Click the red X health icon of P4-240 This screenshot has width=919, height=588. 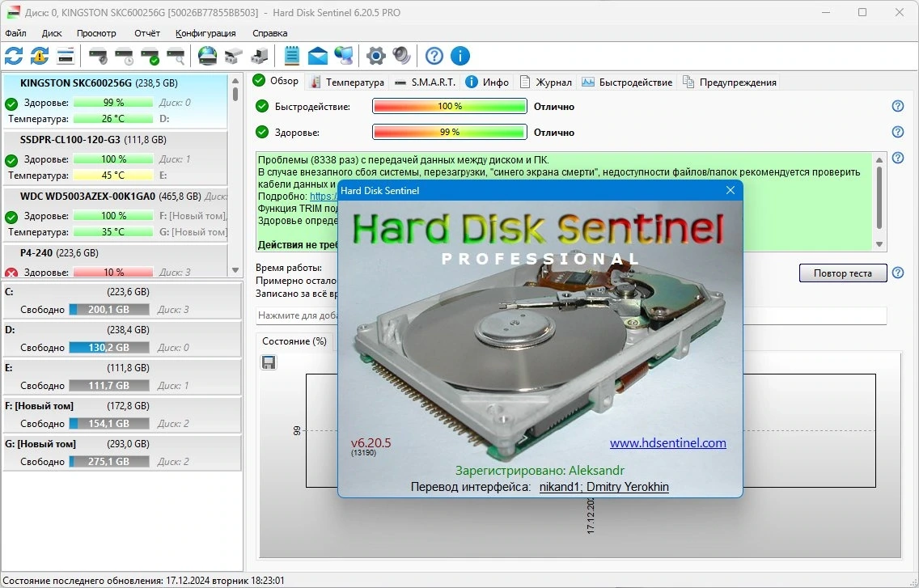click(11, 272)
